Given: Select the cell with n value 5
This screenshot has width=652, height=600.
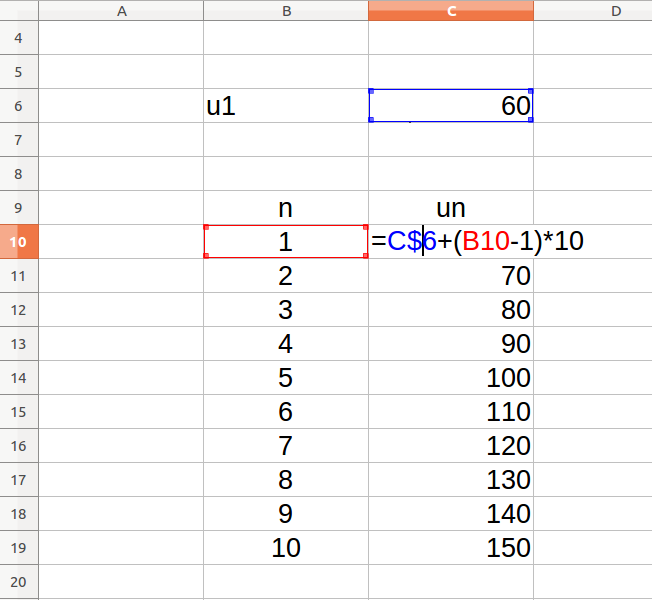Looking at the screenshot, I should click(286, 378).
